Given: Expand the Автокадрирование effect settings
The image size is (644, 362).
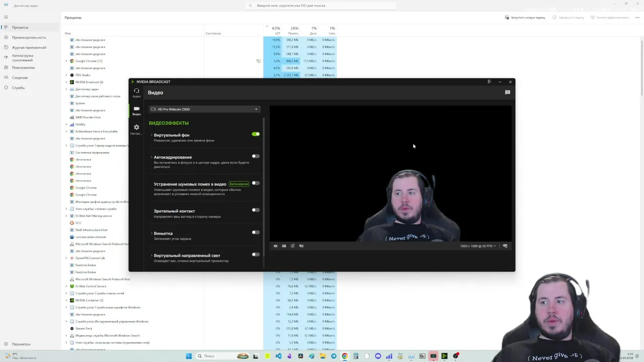Looking at the screenshot, I should [151, 157].
